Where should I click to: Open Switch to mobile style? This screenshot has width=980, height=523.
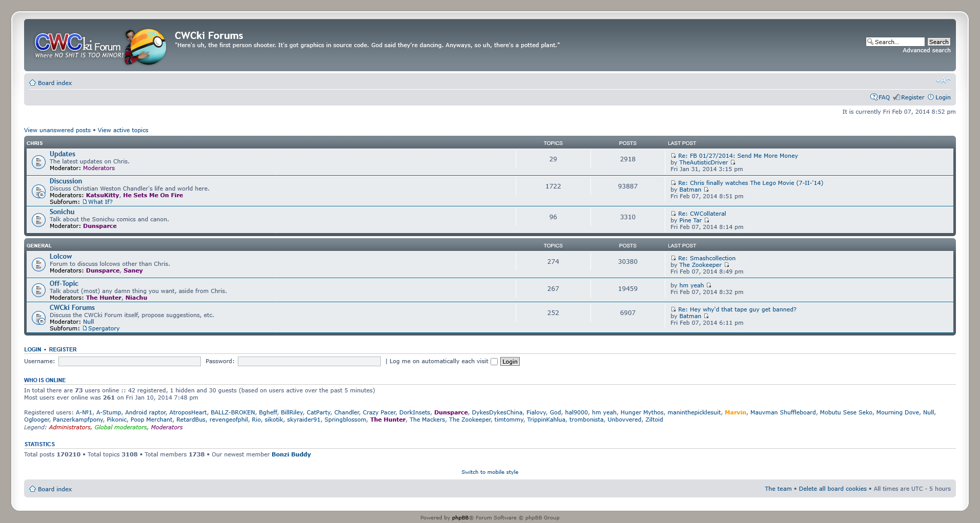click(490, 472)
